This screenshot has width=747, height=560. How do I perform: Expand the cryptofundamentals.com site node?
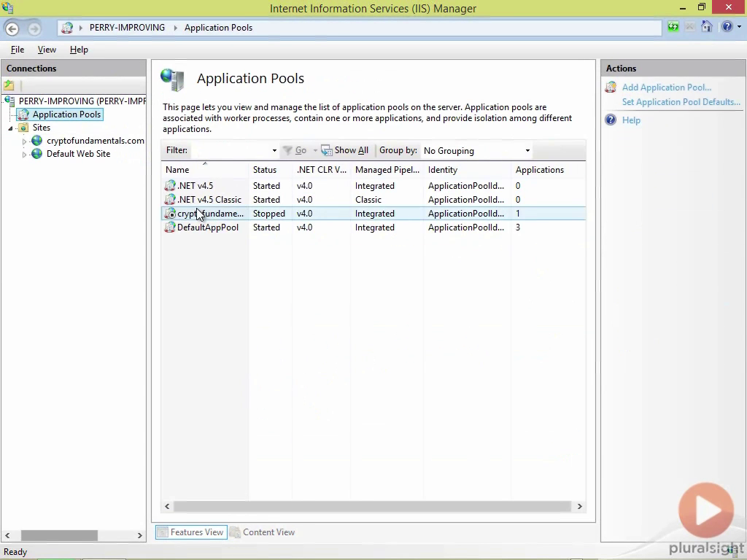24,141
